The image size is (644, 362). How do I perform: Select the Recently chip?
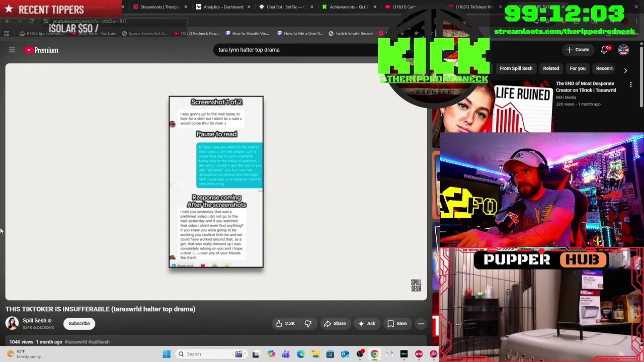tap(605, 68)
